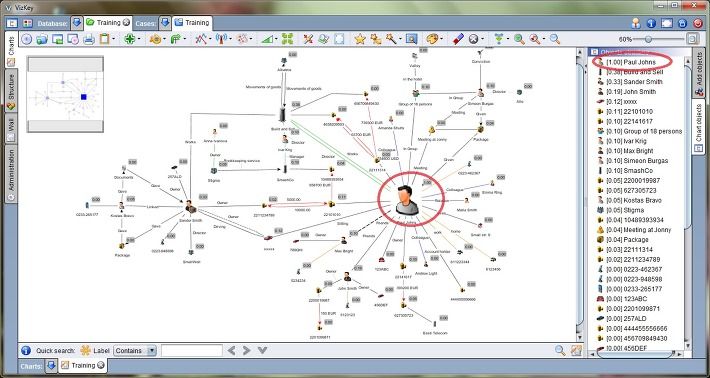
Task: Select '[0.05] Kostas Bravo' in objects list
Action: pyautogui.click(x=631, y=200)
